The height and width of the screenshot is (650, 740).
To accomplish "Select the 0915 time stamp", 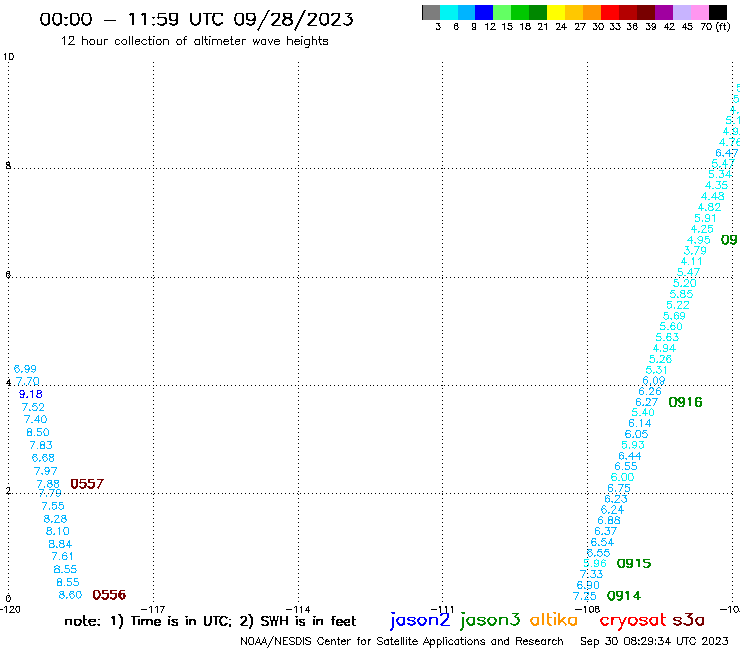I will (x=634, y=563).
